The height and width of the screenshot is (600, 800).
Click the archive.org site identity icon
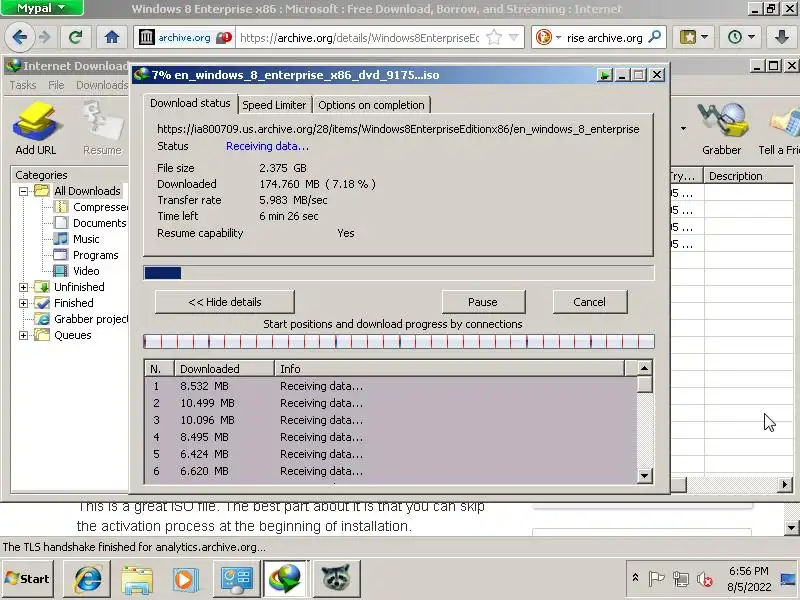click(146, 37)
